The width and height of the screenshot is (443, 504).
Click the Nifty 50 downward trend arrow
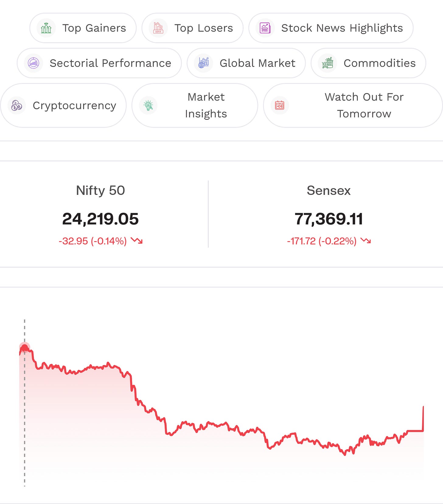coord(137,241)
